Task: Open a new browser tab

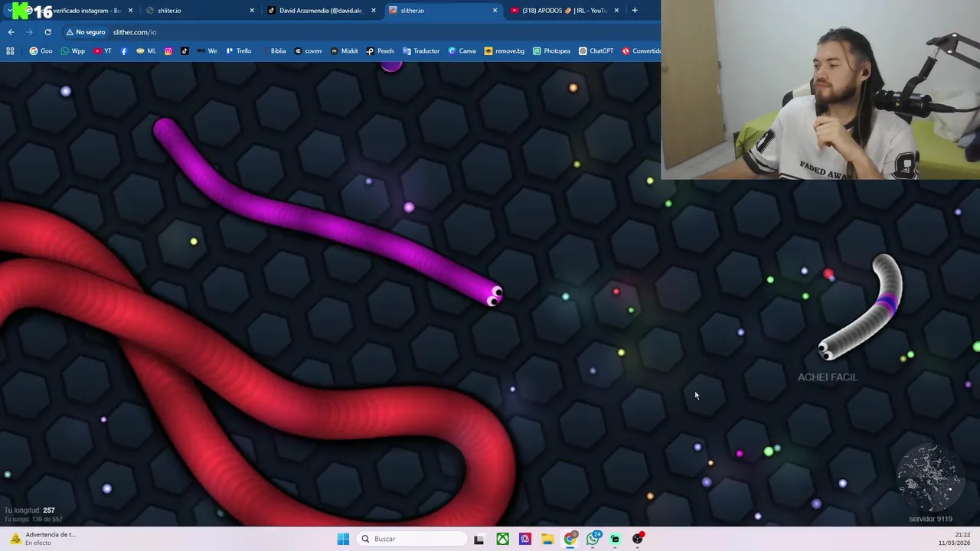Action: click(635, 11)
